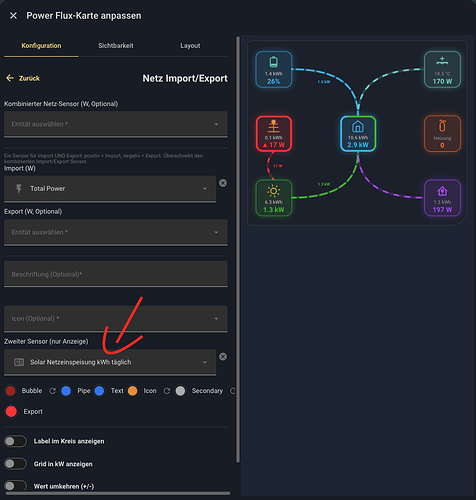The height and width of the screenshot is (500, 476).
Task: Close the Power Flux-Karte dialog
Action: coord(13,16)
